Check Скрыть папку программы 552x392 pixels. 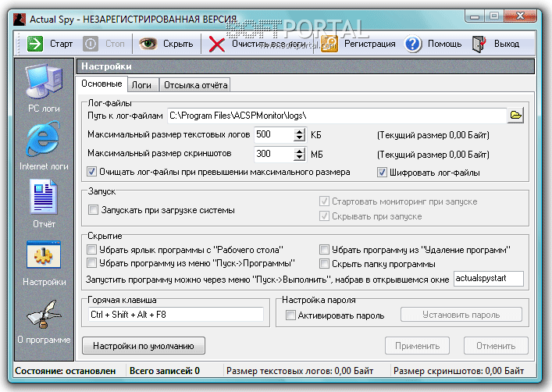click(324, 263)
